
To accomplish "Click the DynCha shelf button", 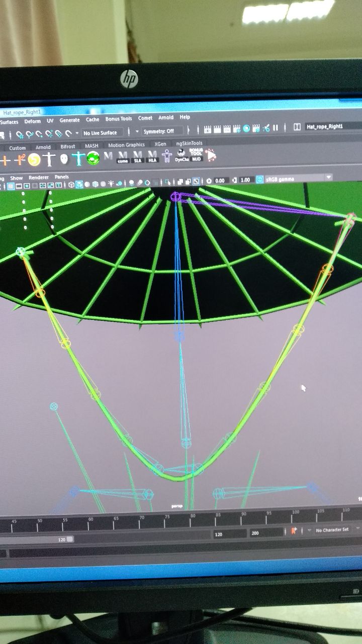I will coord(181,155).
